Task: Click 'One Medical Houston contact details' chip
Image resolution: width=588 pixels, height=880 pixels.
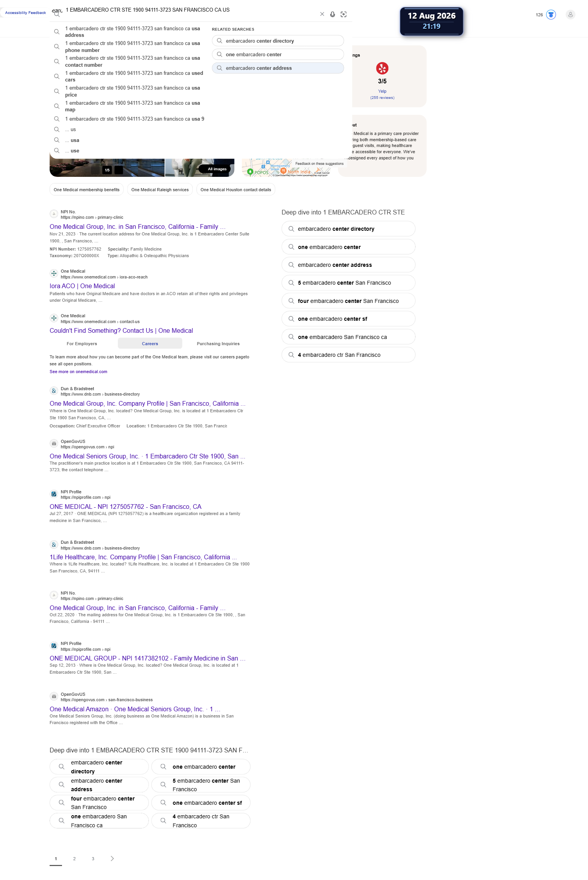Action: [x=236, y=190]
